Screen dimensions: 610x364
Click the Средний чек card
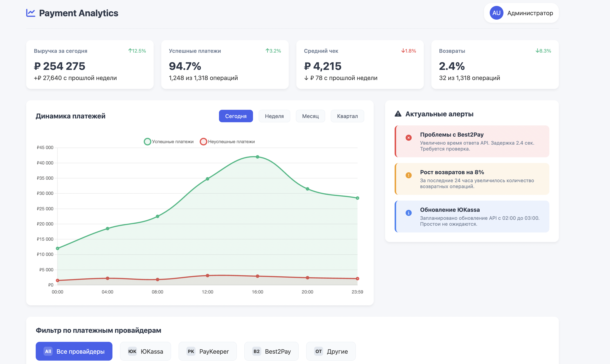tap(360, 65)
